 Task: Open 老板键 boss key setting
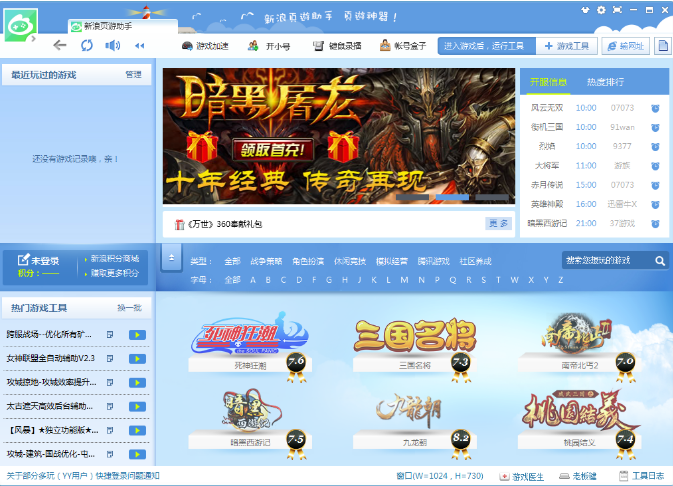tap(578, 476)
